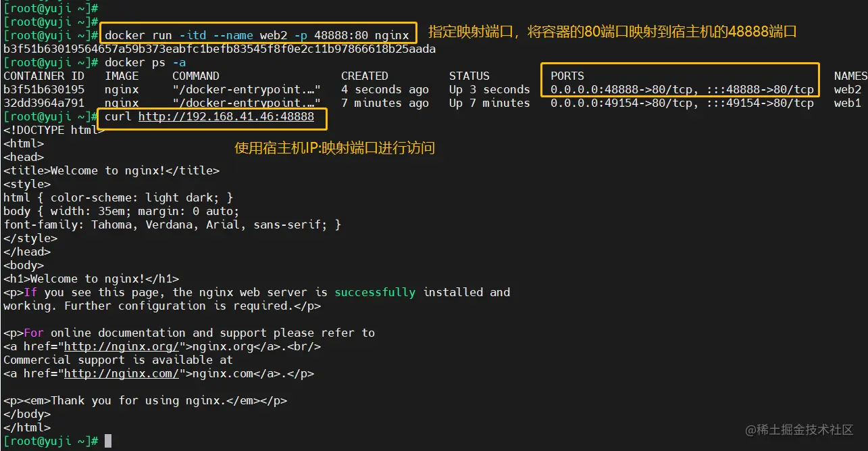Click the CONTAINER ID column header
Image resolution: width=868 pixels, height=451 pixels.
[44, 76]
